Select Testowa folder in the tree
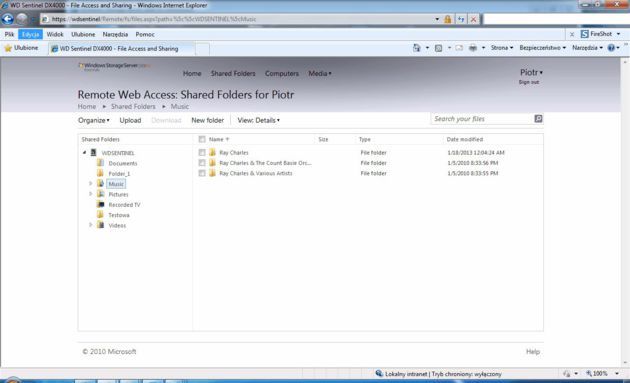Screen dimensions: 630x383 119,215
